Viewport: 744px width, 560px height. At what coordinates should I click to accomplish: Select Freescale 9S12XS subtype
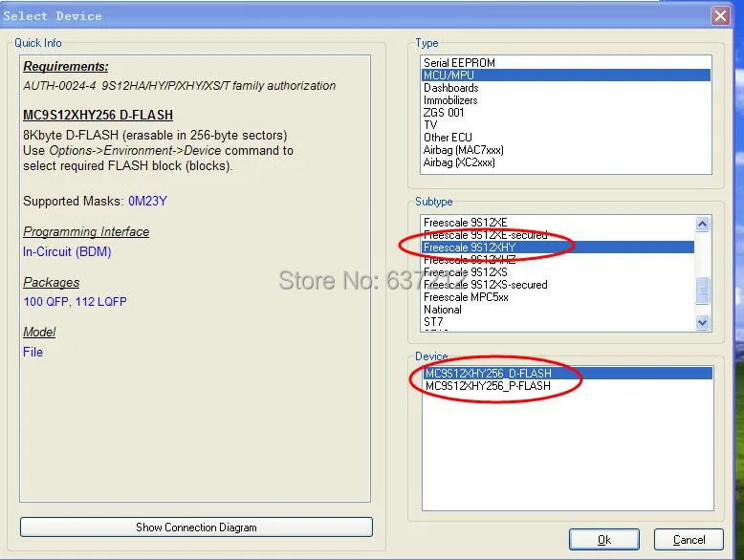(x=558, y=272)
